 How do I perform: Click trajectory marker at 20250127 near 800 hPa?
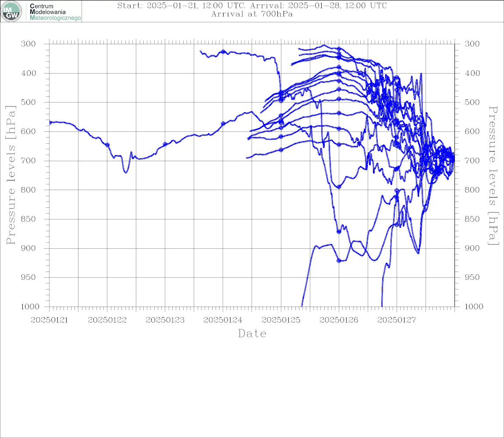click(x=397, y=191)
